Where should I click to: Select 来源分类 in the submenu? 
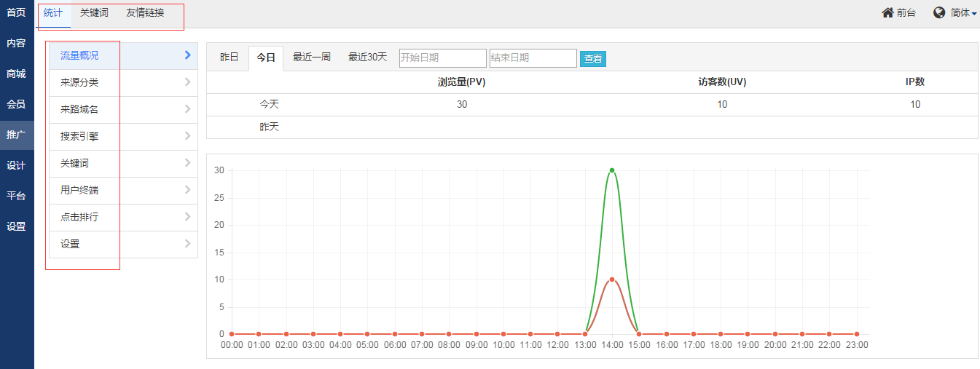pyautogui.click(x=123, y=82)
